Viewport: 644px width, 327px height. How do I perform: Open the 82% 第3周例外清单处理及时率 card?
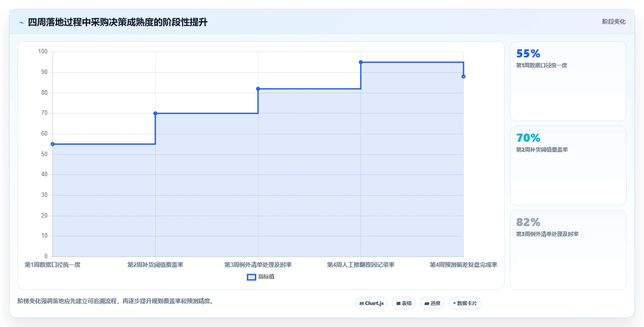coord(568,250)
